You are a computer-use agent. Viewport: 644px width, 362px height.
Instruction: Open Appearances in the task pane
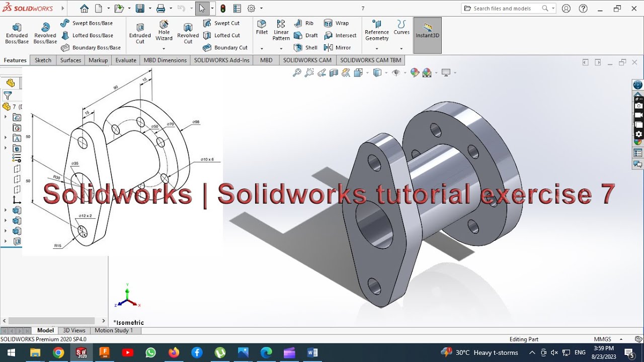[x=638, y=142]
